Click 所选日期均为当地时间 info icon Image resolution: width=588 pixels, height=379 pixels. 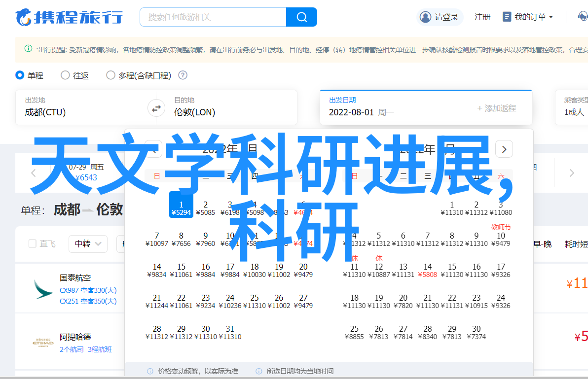tap(259, 371)
